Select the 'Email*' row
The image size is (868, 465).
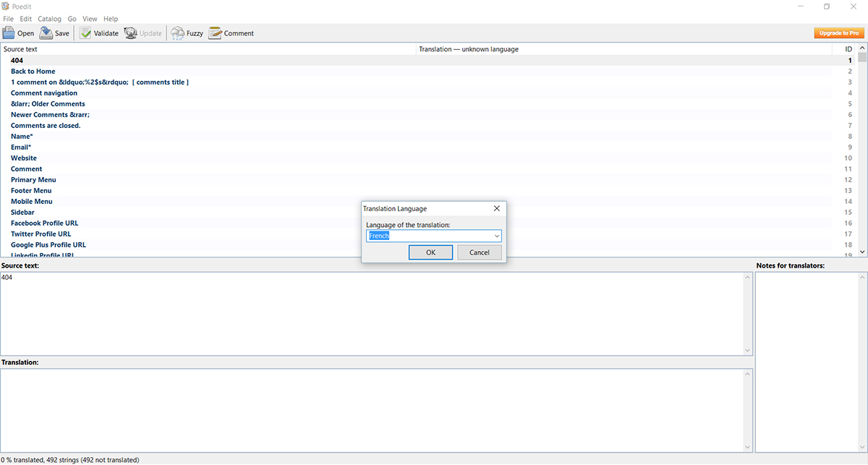pos(428,148)
